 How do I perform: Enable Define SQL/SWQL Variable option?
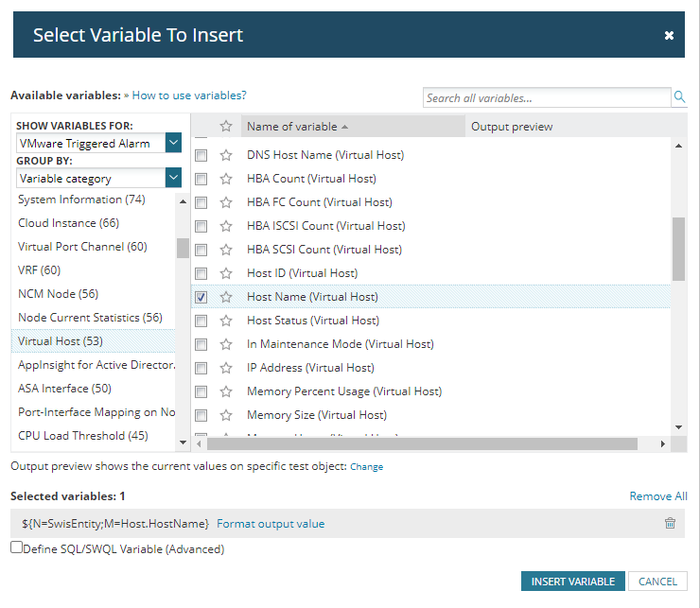(17, 547)
